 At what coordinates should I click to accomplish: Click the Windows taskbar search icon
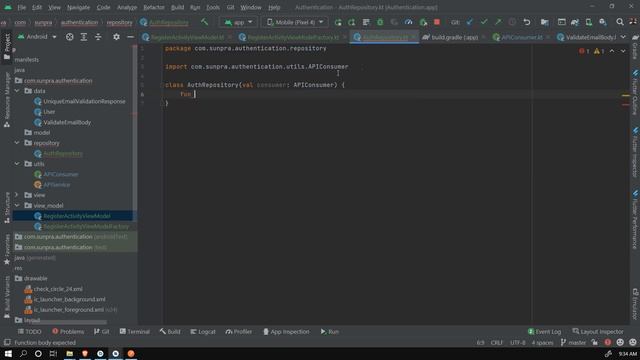pos(23,353)
